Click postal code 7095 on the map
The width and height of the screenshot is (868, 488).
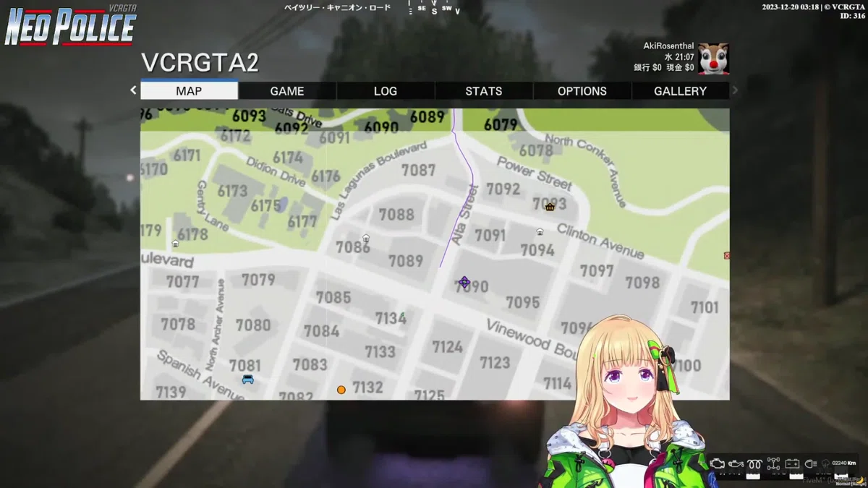[x=522, y=302]
